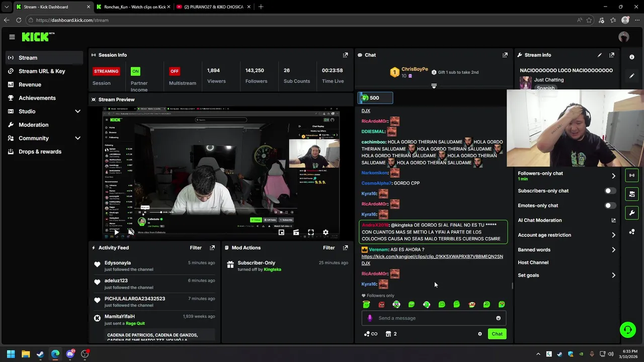Collapse the pinned gift leaderboard arrow
The image size is (644, 362).
[434, 86]
